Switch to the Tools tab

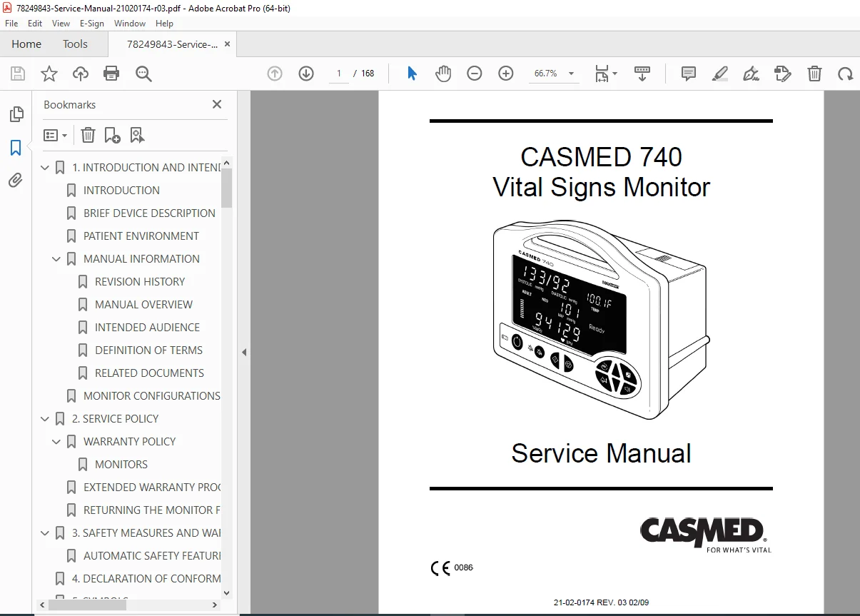(75, 44)
